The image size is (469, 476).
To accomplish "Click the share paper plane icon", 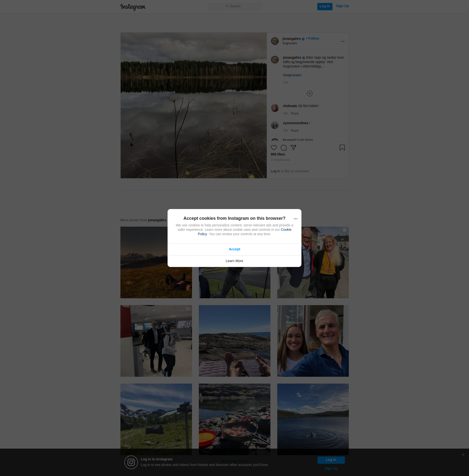I will [293, 148].
